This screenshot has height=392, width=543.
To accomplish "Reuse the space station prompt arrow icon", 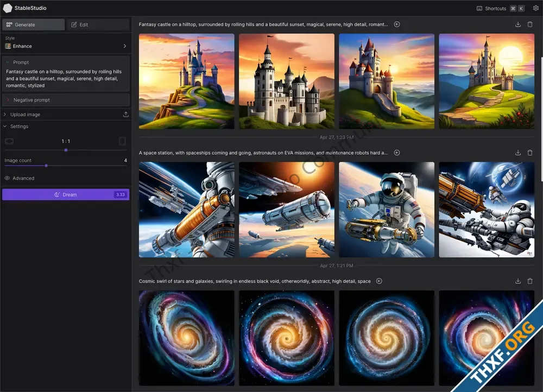I will pos(397,153).
